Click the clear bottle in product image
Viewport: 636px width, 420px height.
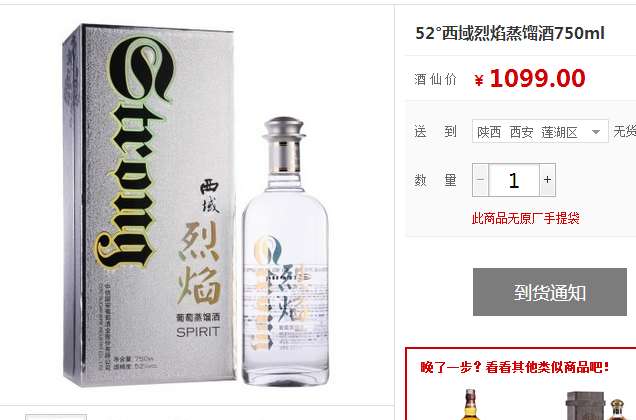285,252
